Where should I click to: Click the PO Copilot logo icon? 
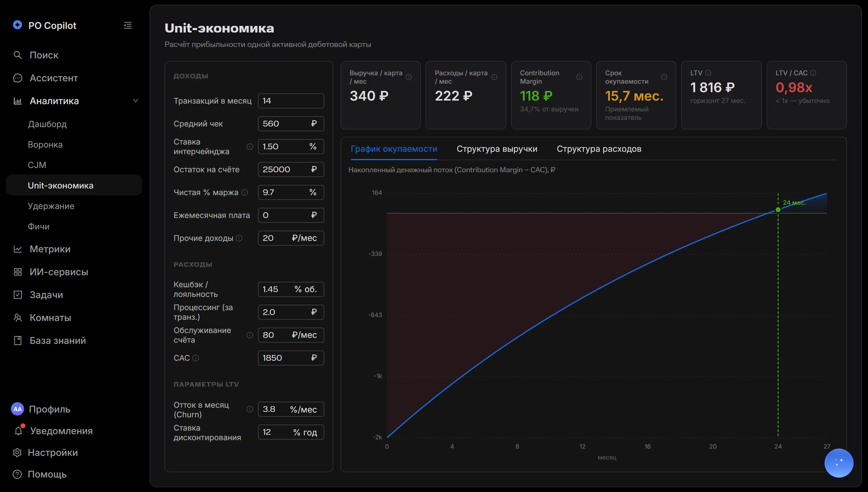(17, 25)
